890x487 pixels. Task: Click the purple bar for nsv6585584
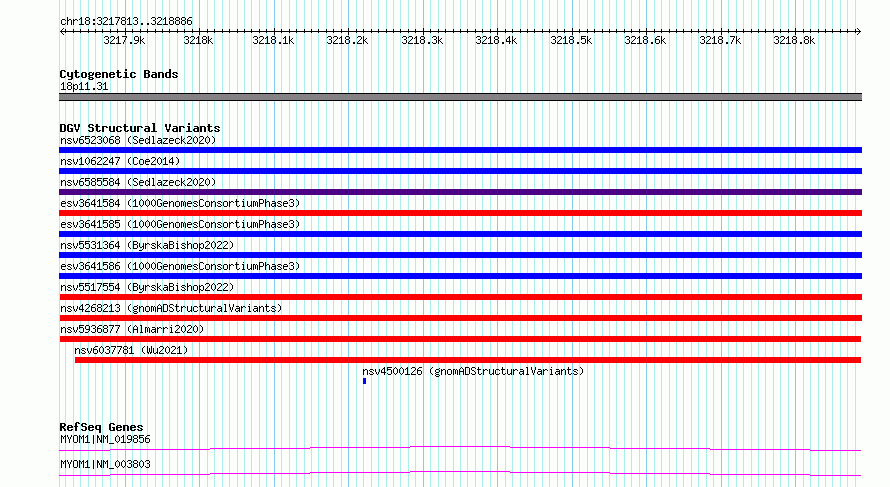click(460, 192)
